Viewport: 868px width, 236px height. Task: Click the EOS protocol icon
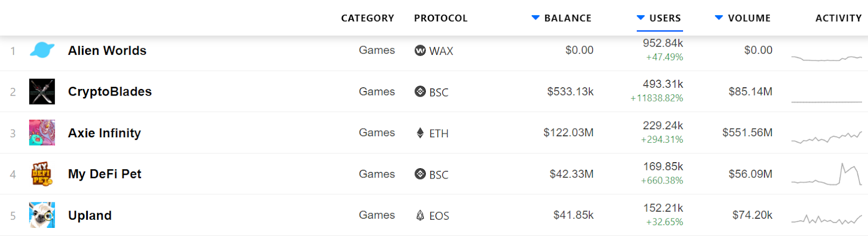tap(420, 215)
